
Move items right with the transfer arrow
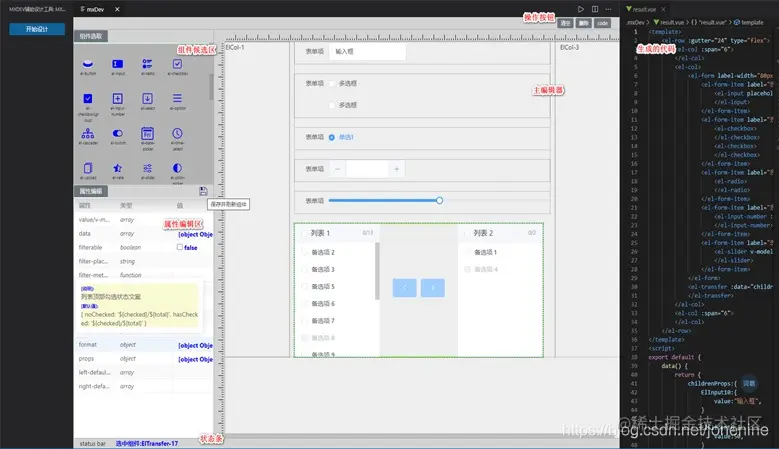[x=433, y=288]
